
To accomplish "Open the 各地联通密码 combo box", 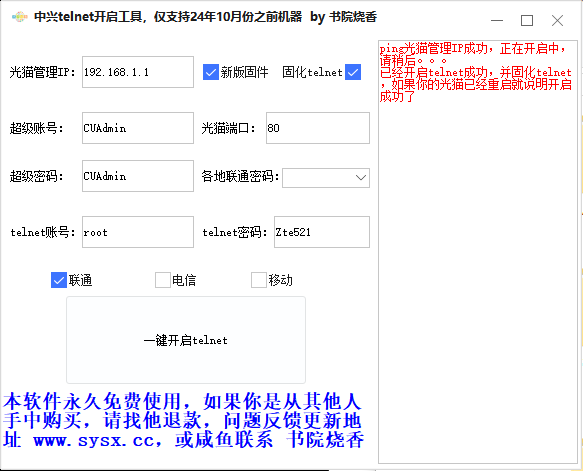I will pos(326,178).
